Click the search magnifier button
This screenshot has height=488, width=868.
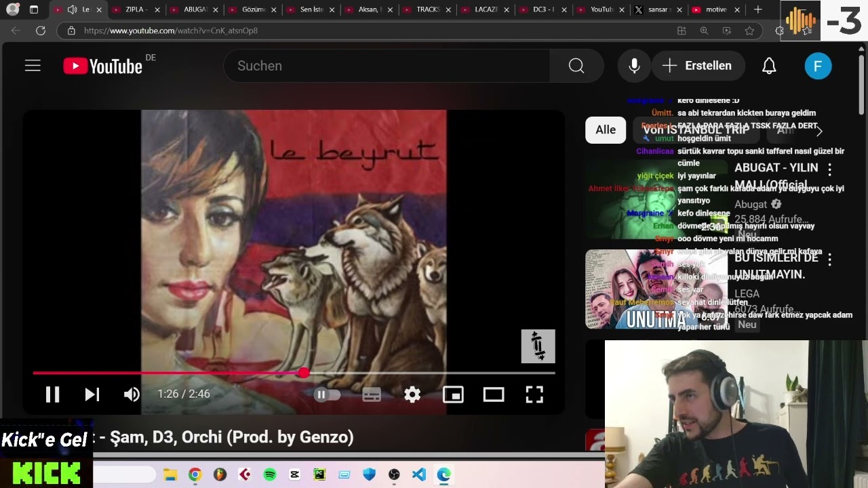tap(576, 66)
